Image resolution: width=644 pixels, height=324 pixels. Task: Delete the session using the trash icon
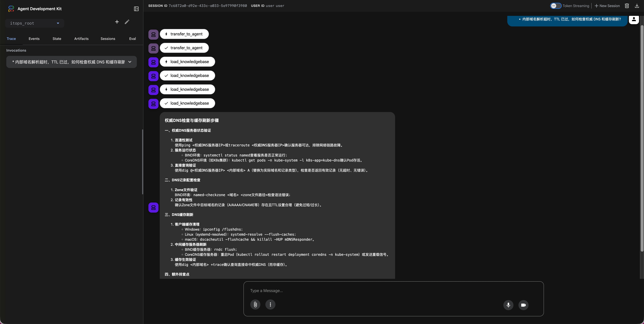(627, 6)
